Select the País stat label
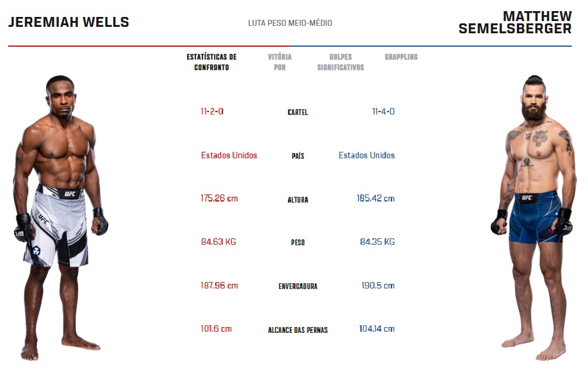Image resolution: width=588 pixels, height=372 pixels. (x=297, y=156)
